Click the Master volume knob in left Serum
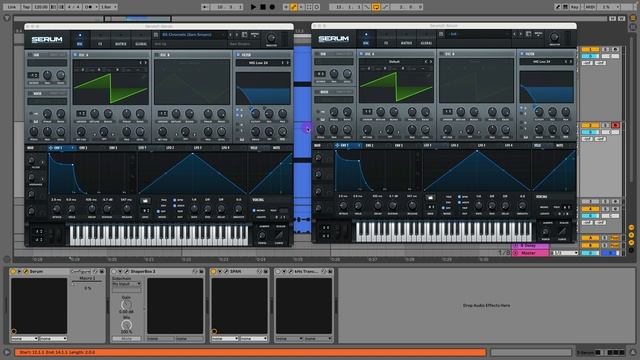 pyautogui.click(x=271, y=38)
